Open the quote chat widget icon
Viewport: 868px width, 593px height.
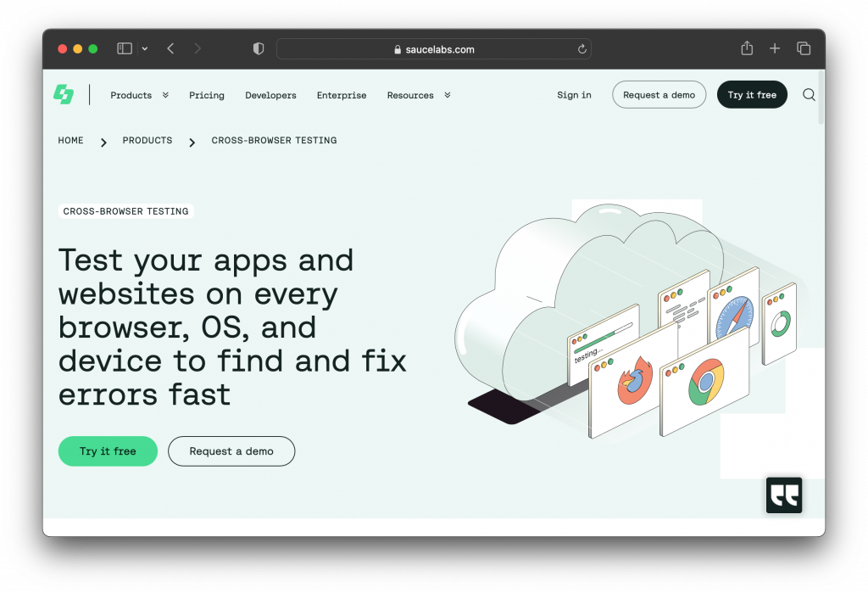tap(784, 495)
